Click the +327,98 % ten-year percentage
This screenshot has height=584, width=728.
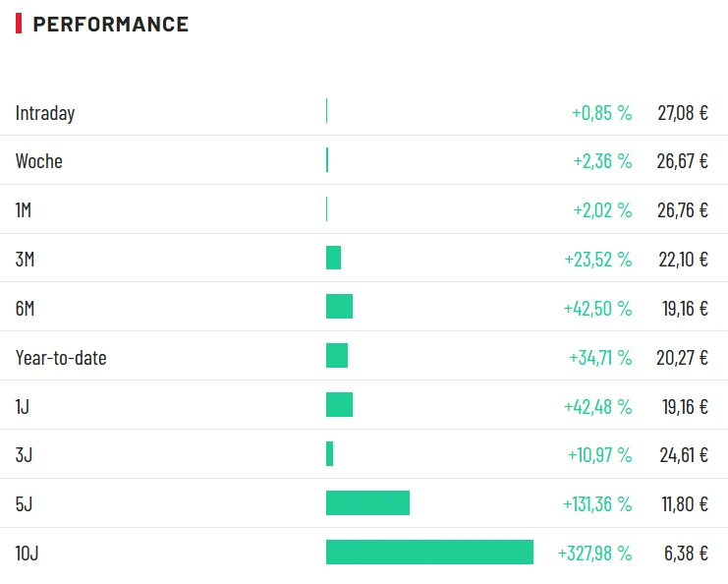pyautogui.click(x=594, y=554)
